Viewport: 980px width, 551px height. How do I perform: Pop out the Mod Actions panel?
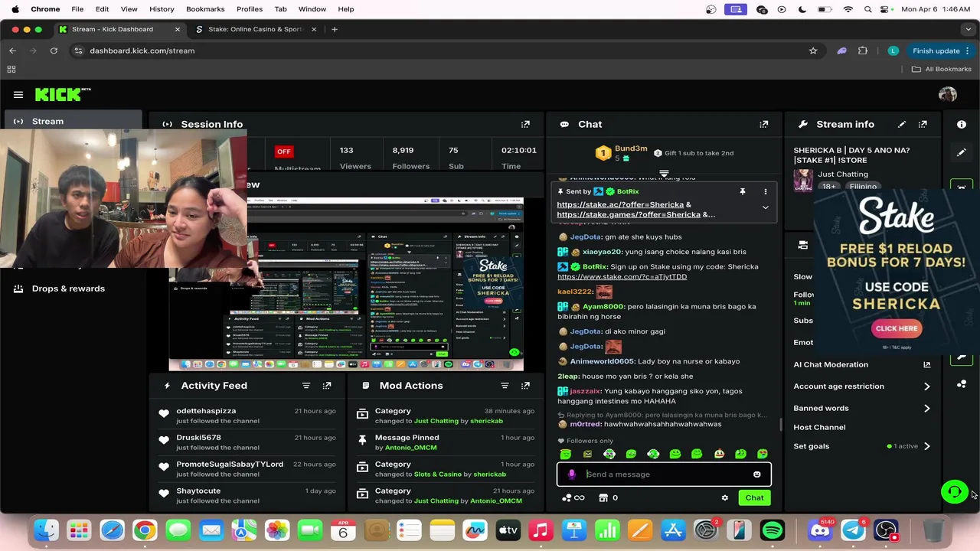pos(525,386)
